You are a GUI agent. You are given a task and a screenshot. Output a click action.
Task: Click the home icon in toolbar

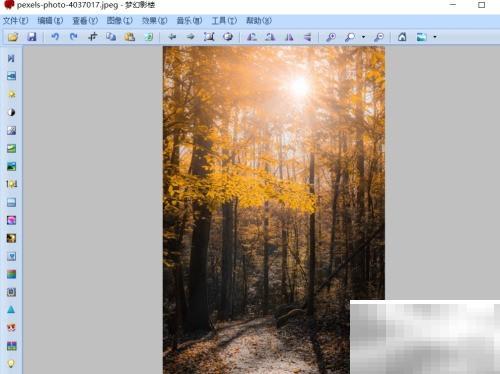[402, 37]
